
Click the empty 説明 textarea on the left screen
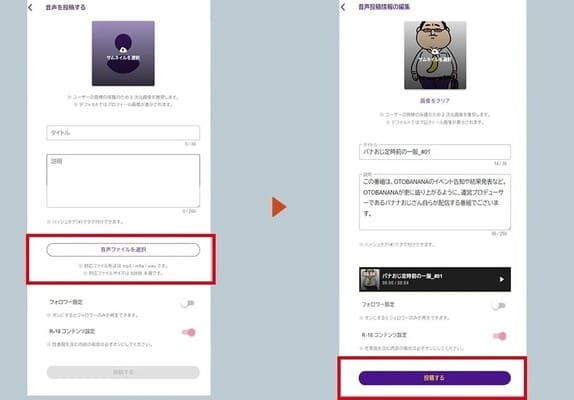click(123, 181)
